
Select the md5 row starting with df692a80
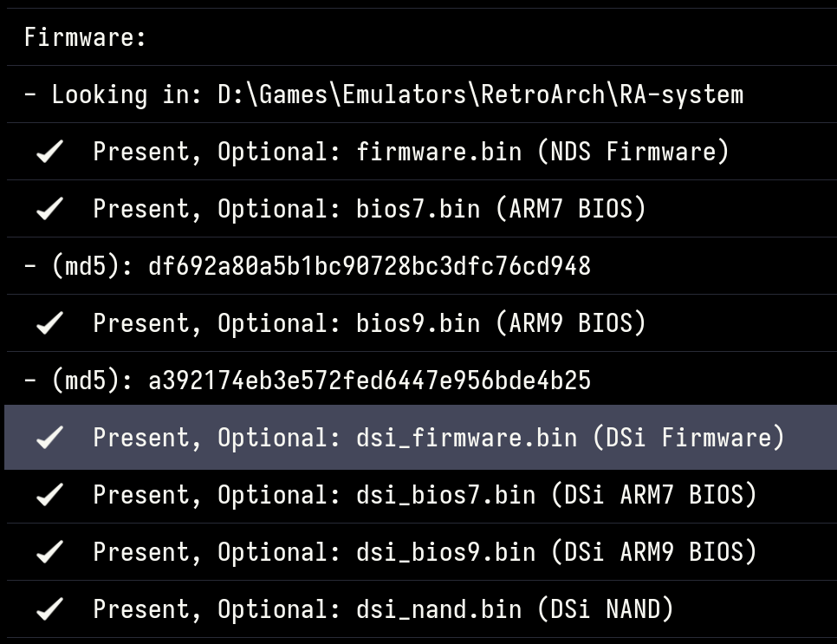point(422,266)
